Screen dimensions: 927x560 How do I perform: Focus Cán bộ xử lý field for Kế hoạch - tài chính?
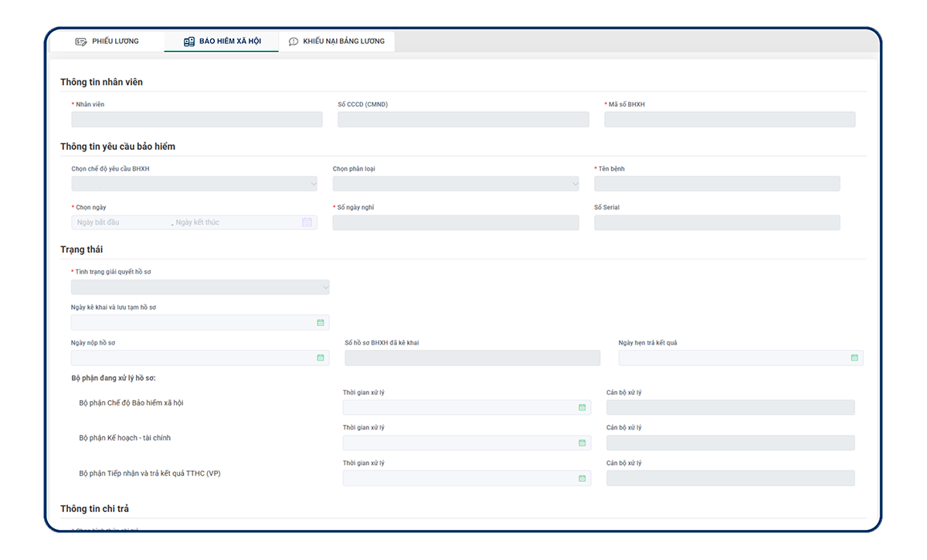tap(731, 443)
